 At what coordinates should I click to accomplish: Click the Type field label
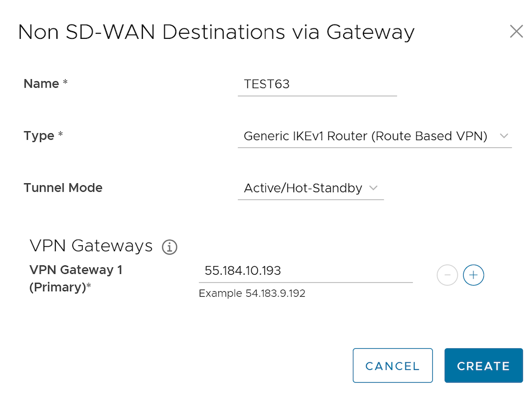pos(39,136)
